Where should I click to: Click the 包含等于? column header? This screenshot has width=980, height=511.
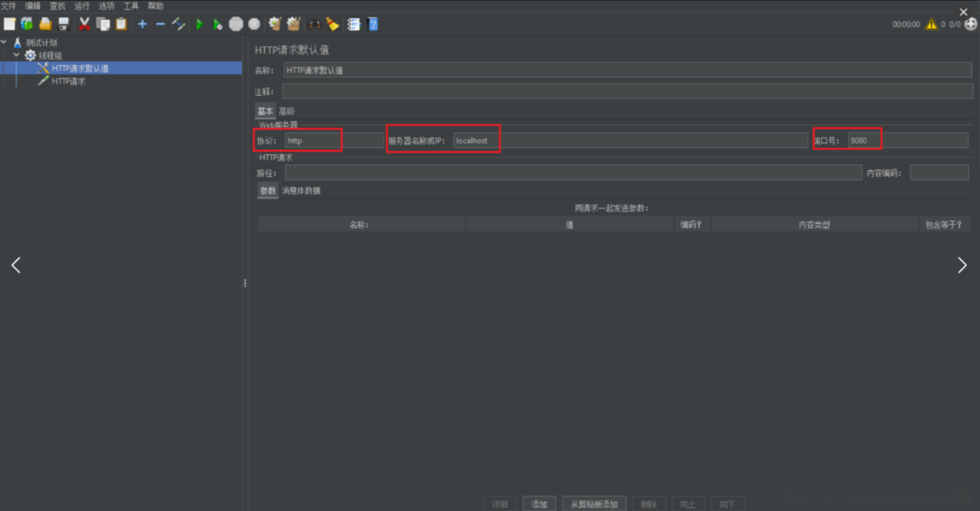944,225
